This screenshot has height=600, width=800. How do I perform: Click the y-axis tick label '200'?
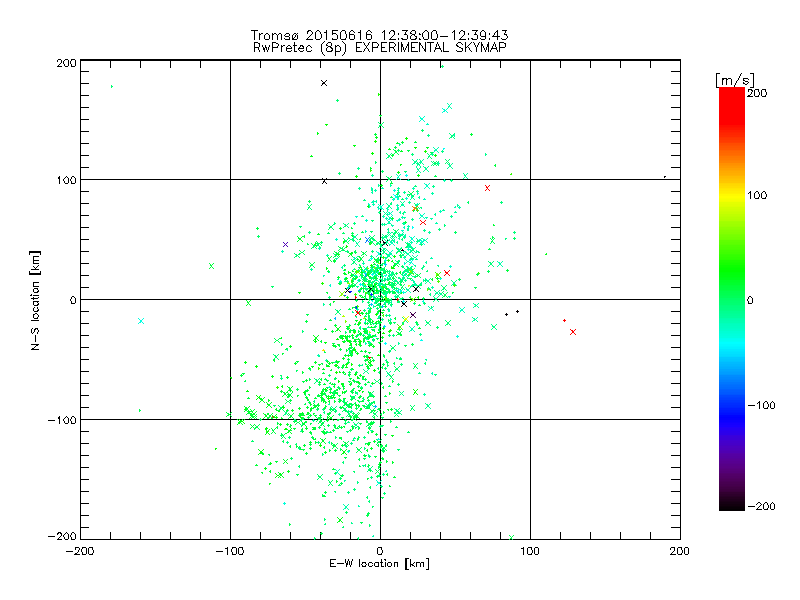tap(66, 63)
